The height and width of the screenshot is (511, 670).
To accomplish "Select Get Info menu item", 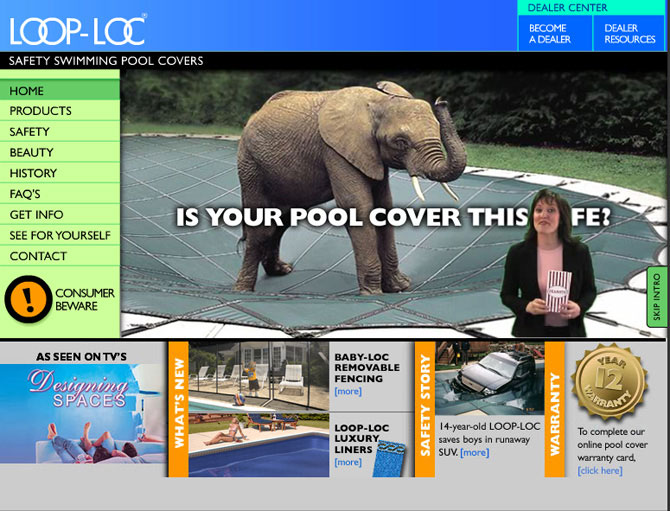I will pos(60,214).
